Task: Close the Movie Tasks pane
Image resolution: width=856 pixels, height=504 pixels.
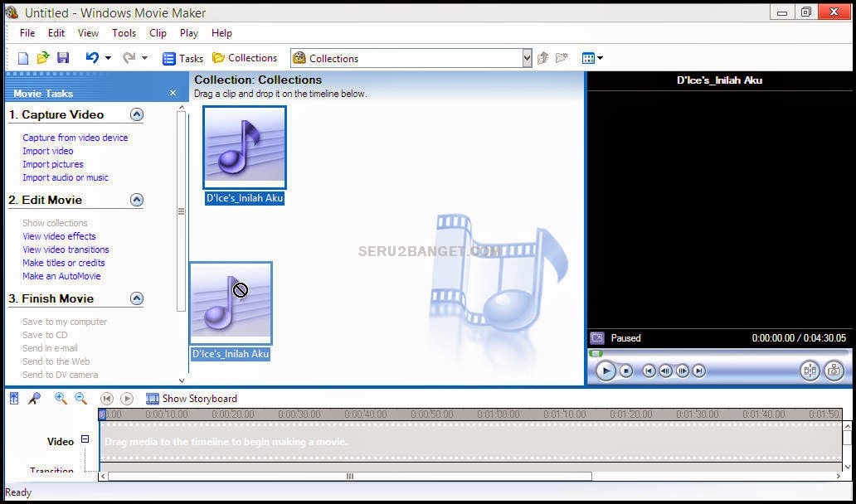Action: (x=173, y=94)
